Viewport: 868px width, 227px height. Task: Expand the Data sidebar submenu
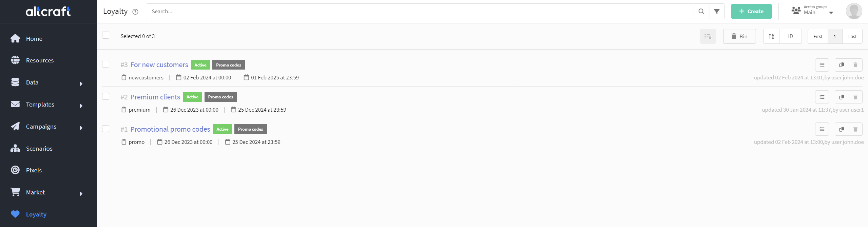(x=81, y=84)
